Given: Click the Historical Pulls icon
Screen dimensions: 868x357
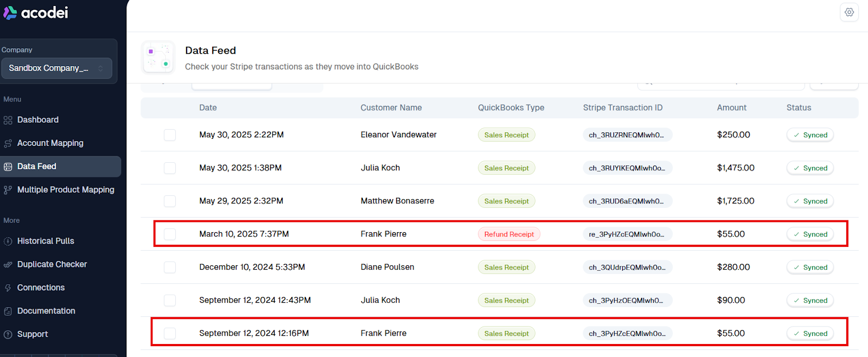Looking at the screenshot, I should click(x=8, y=241).
